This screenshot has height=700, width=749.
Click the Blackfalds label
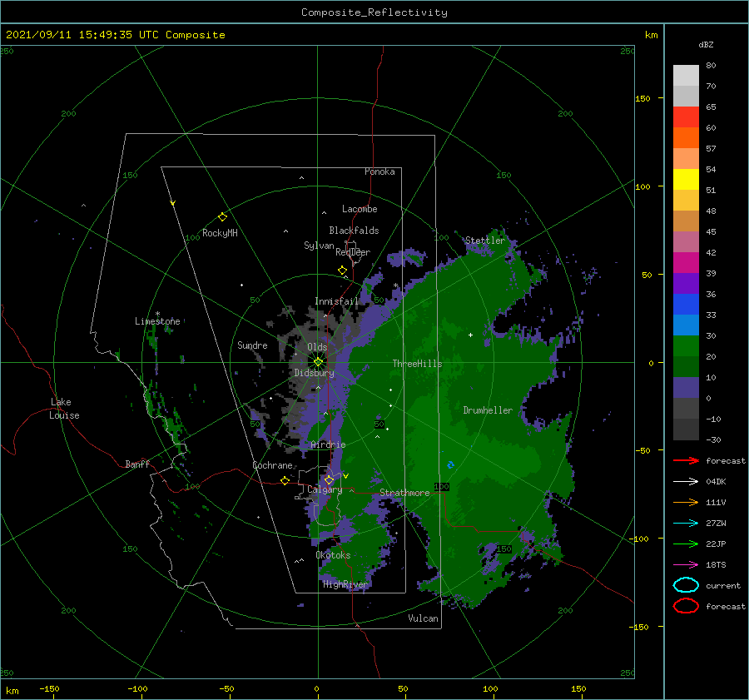pos(354,231)
